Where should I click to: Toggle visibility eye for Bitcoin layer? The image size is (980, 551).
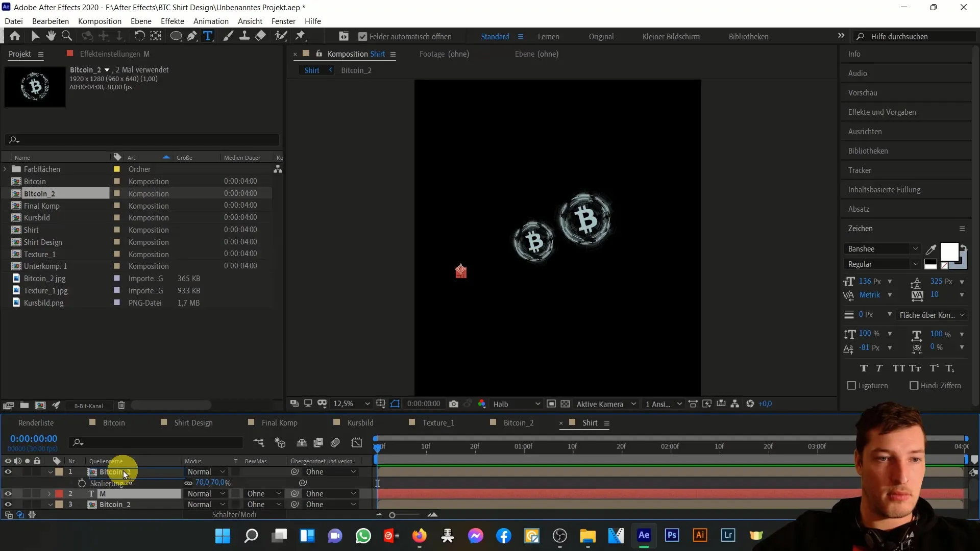[8, 471]
